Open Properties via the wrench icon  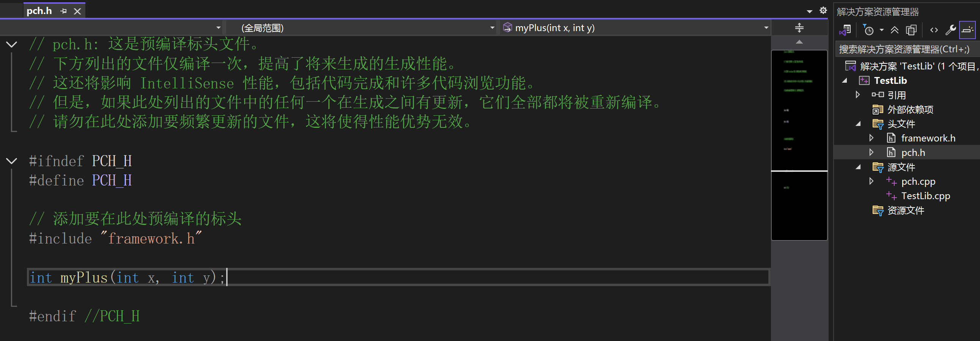pos(950,30)
